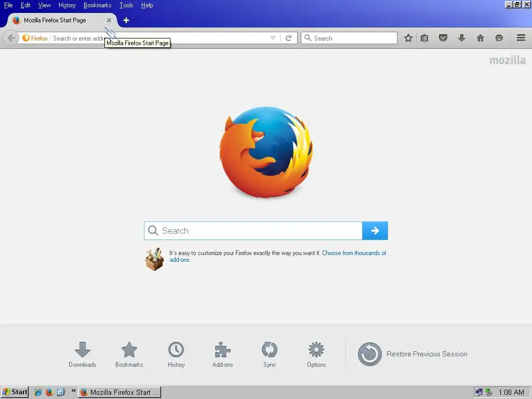Click the main page Search field
Viewport: 532px width, 399px height.
click(x=253, y=231)
